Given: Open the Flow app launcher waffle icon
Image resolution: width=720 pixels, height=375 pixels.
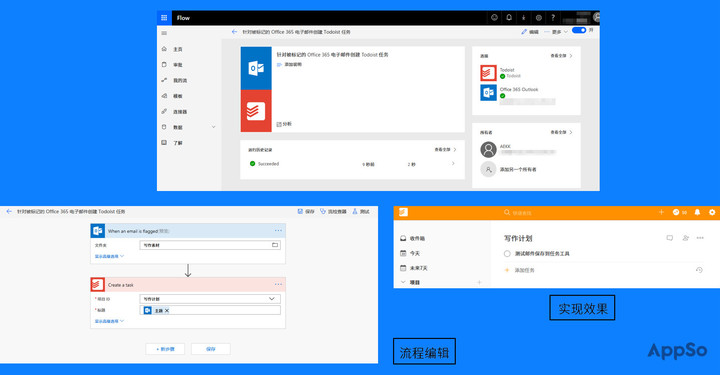Looking at the screenshot, I should point(164,18).
